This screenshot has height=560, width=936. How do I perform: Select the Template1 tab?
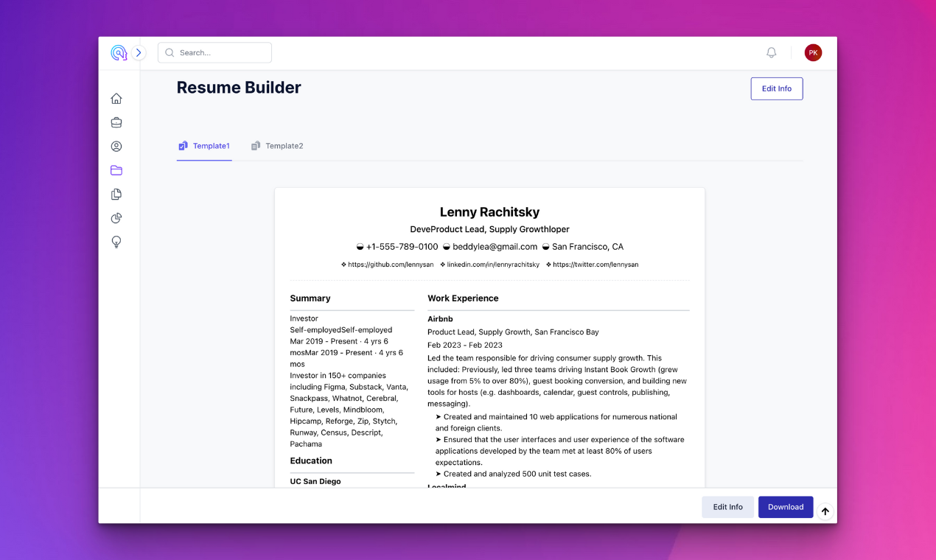(204, 146)
